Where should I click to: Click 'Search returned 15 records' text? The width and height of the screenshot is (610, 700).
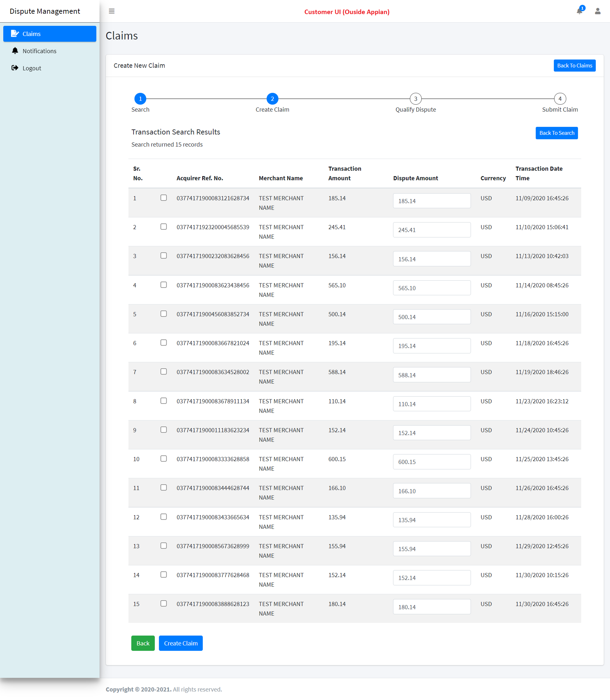tap(167, 144)
